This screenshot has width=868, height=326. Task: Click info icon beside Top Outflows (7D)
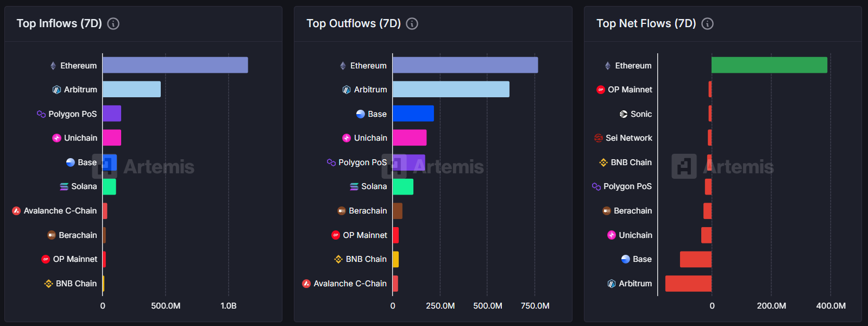click(412, 23)
